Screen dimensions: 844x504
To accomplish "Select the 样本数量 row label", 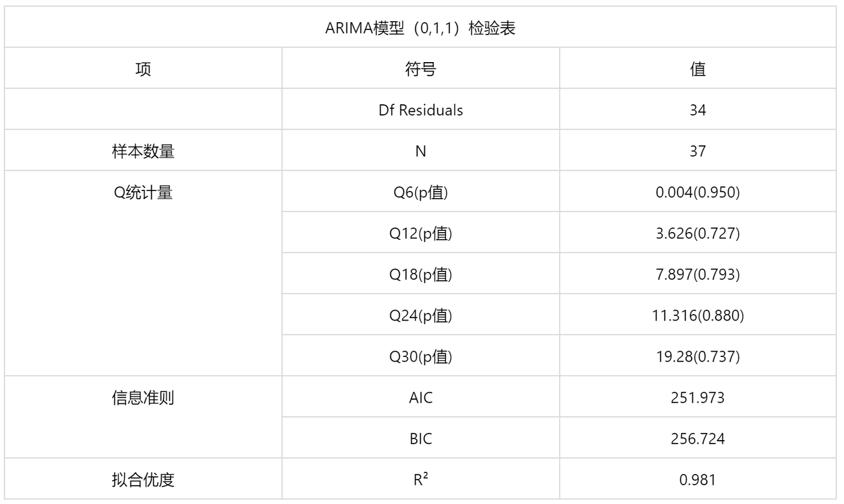I will tap(143, 151).
